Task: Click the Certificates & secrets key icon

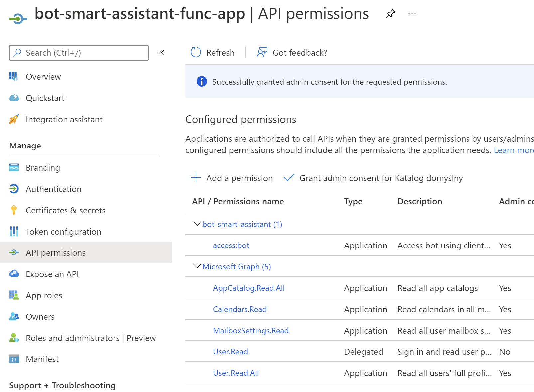Action: (14, 210)
